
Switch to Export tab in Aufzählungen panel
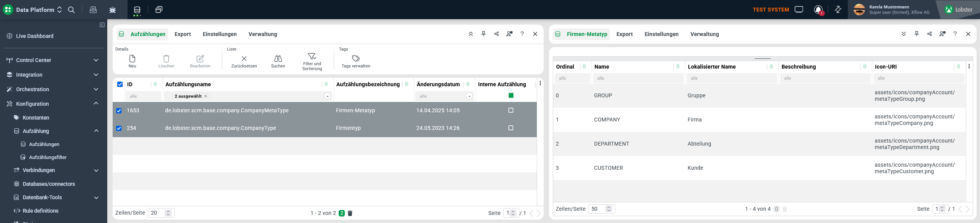click(x=182, y=34)
